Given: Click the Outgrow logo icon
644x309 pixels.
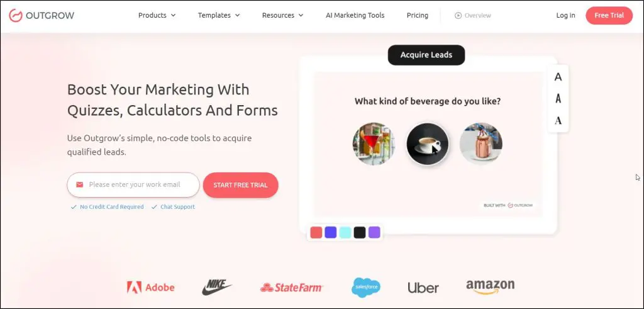Looking at the screenshot, I should 16,16.
